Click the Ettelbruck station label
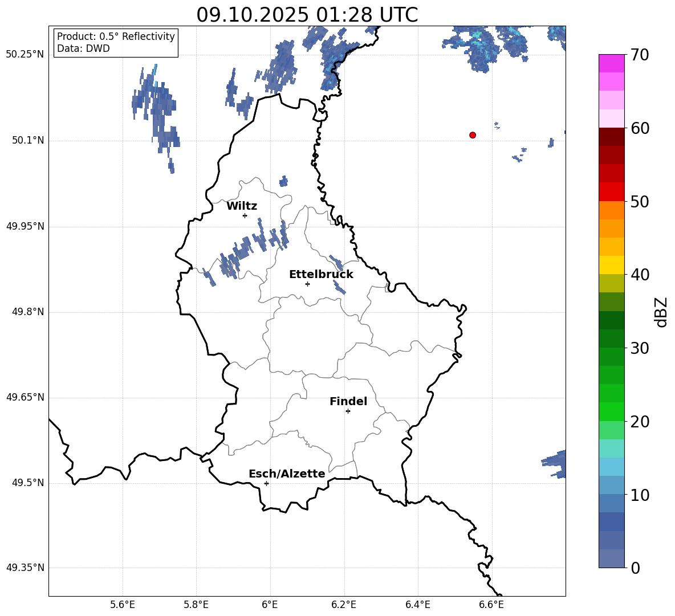This screenshot has width=675, height=616. point(321,275)
